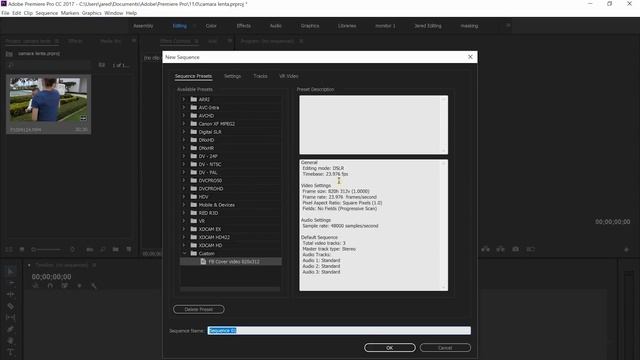Open the Settings tab in New Sequence

[232, 76]
